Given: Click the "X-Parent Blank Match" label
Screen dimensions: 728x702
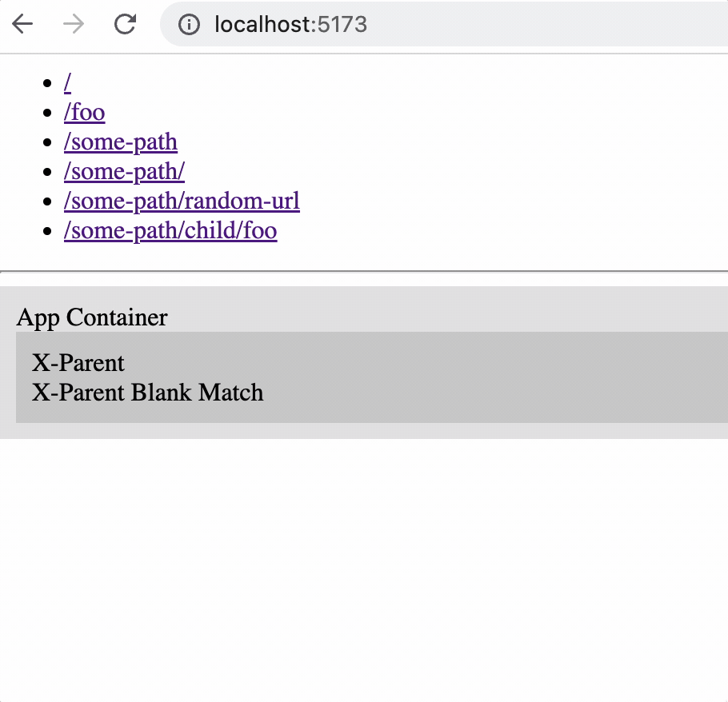Looking at the screenshot, I should (x=147, y=393).
